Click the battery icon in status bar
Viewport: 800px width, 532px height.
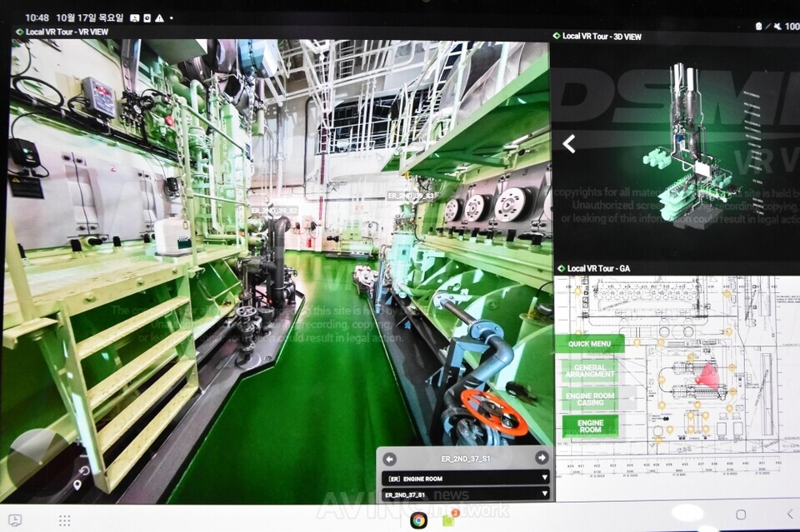[758, 26]
